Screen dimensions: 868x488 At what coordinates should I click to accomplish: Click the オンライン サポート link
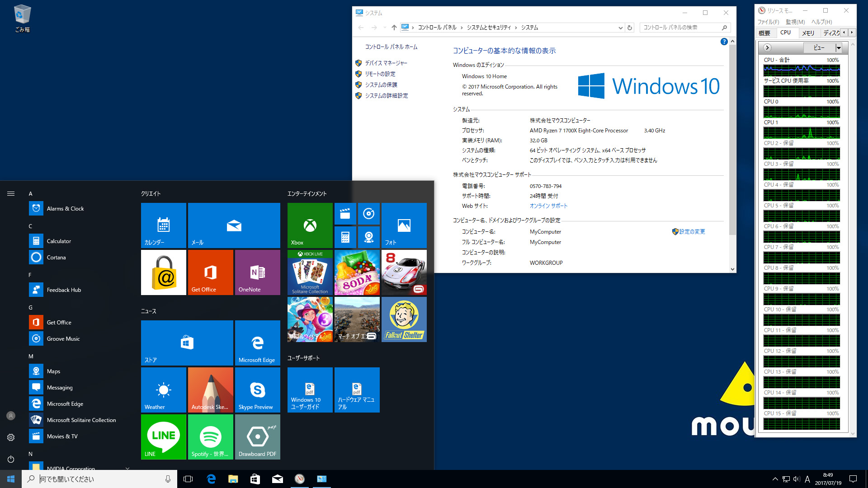(548, 206)
